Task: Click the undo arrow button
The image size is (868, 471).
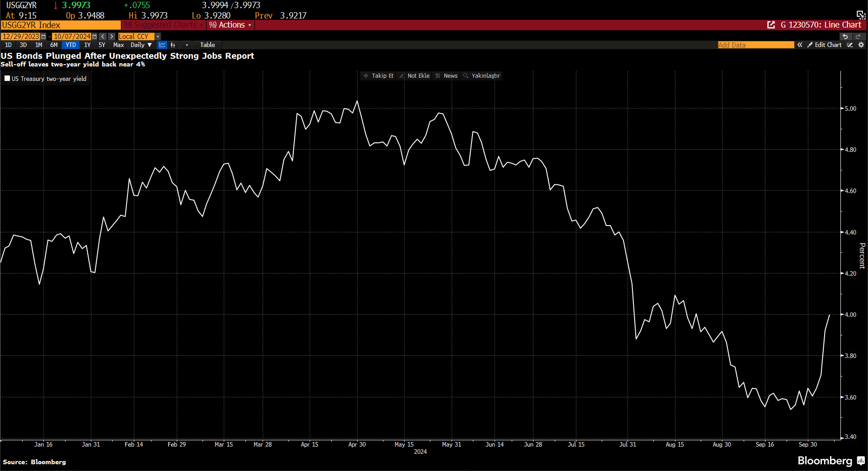Action: tap(845, 37)
